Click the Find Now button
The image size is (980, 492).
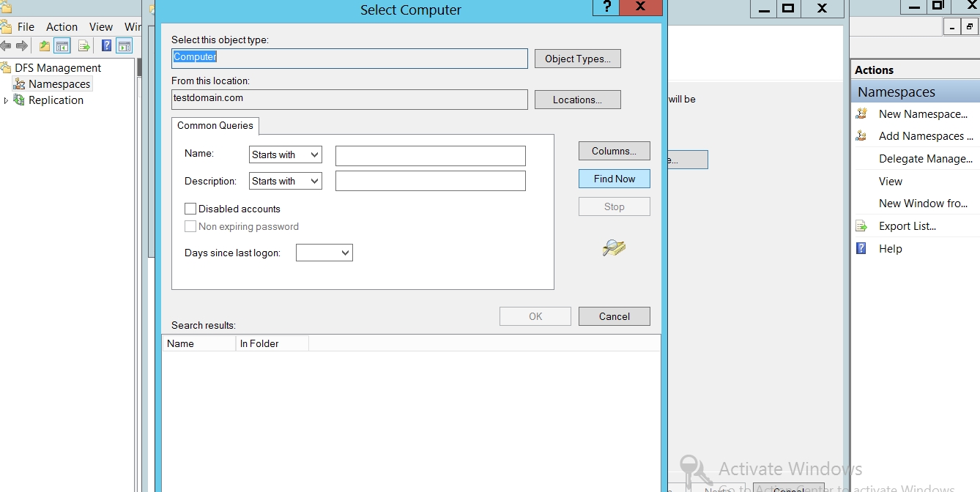(x=614, y=179)
